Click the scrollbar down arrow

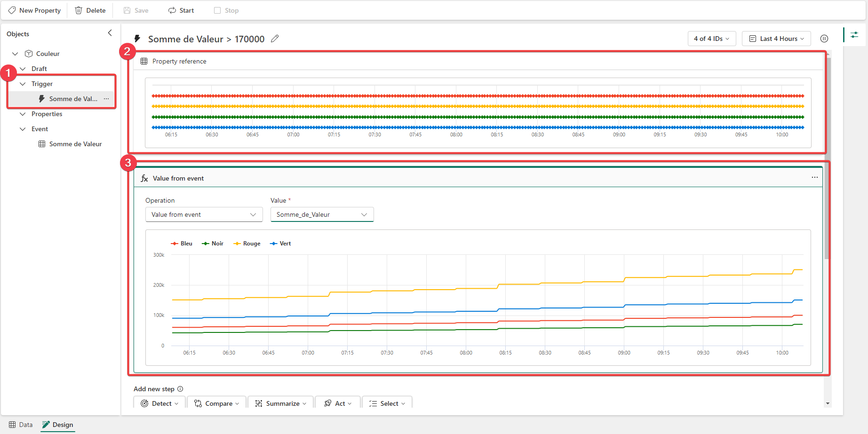click(x=827, y=403)
